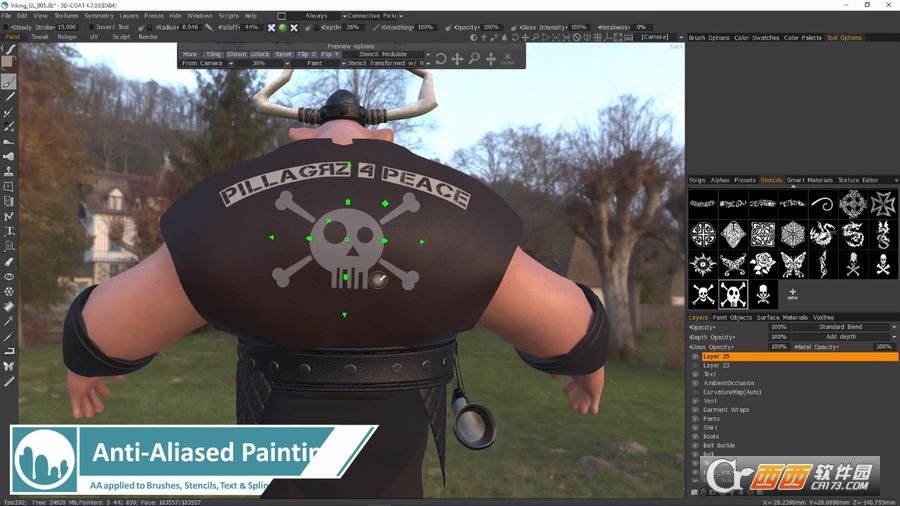Click the Reset button in Preview options

283,54
